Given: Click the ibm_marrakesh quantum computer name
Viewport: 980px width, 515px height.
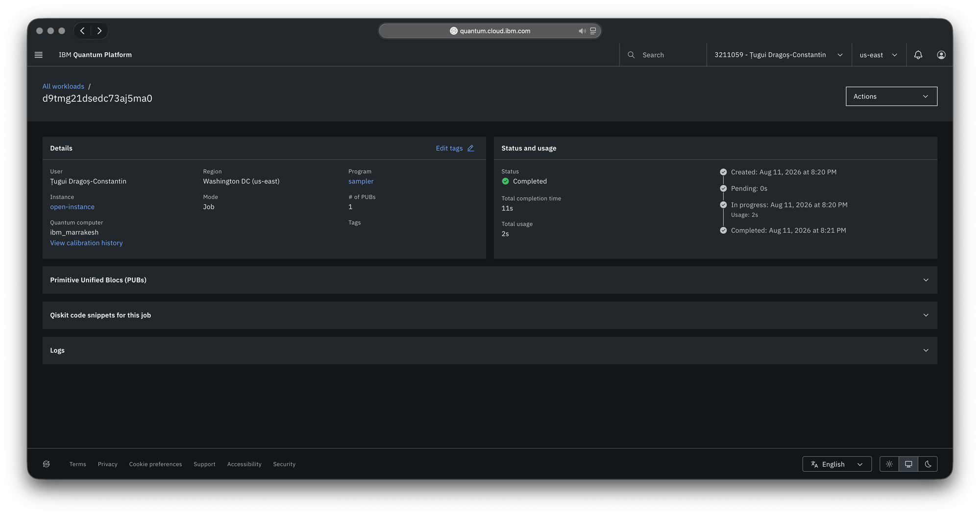Looking at the screenshot, I should (x=74, y=232).
